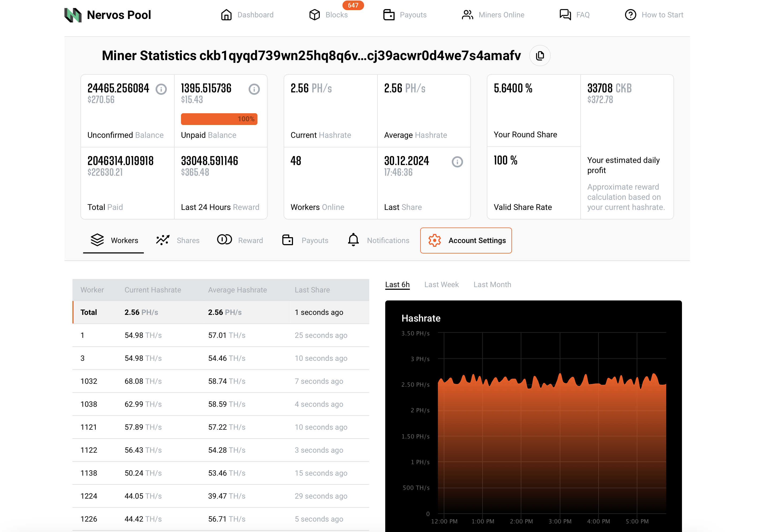Viewport: 771px width, 532px height.
Task: Click the Miners Online people icon
Action: click(x=467, y=15)
